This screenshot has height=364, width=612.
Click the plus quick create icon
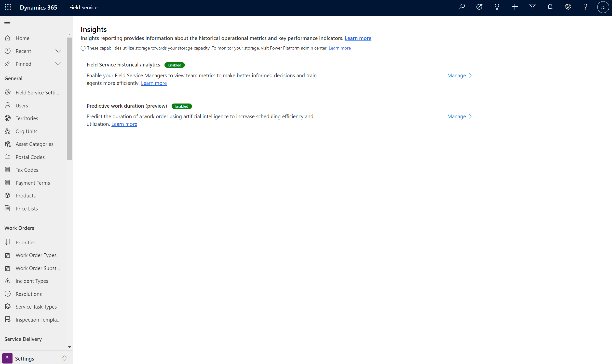pos(515,7)
